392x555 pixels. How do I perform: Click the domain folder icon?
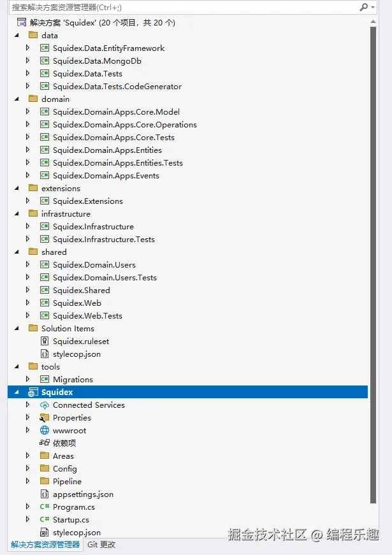pos(33,99)
